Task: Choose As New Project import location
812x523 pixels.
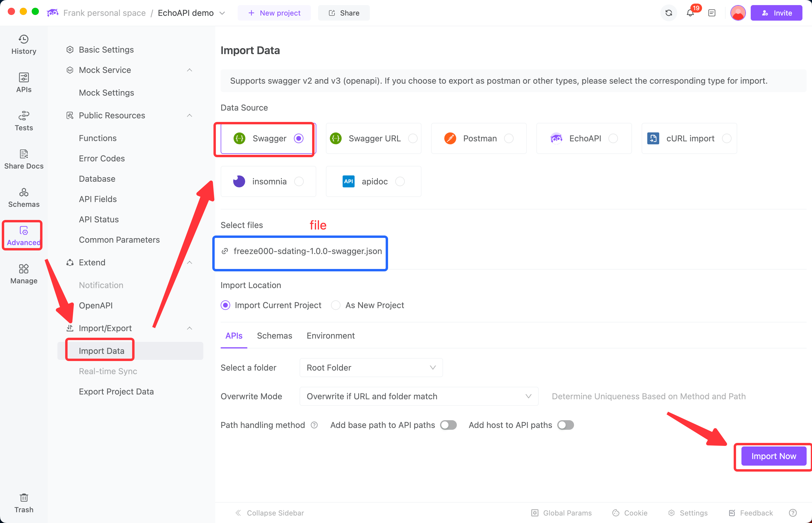Action: pos(336,305)
